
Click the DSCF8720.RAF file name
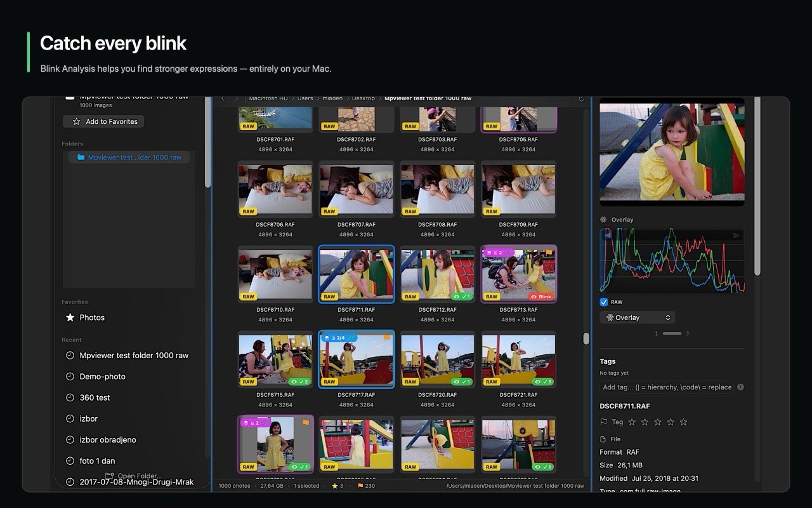coord(438,394)
